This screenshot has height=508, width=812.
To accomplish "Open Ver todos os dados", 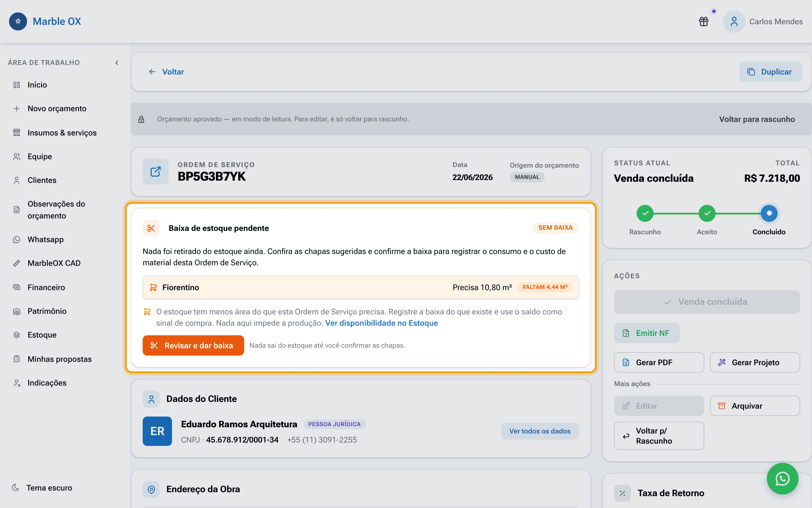I will (540, 432).
